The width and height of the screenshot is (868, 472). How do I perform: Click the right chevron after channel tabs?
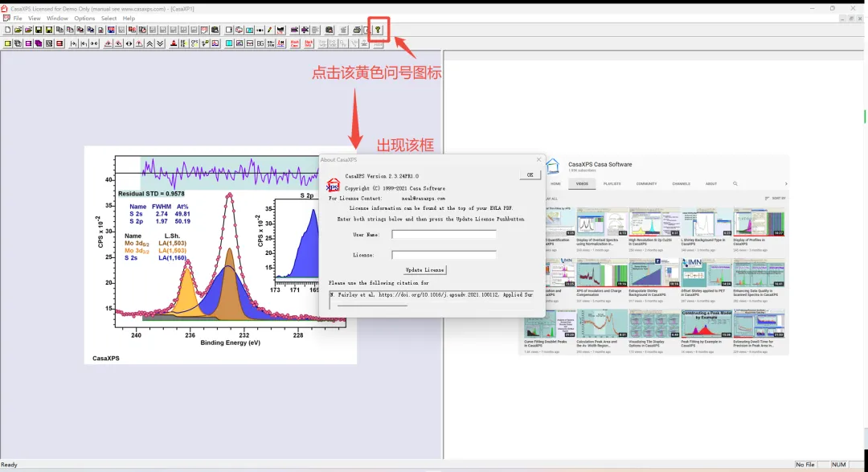click(785, 183)
